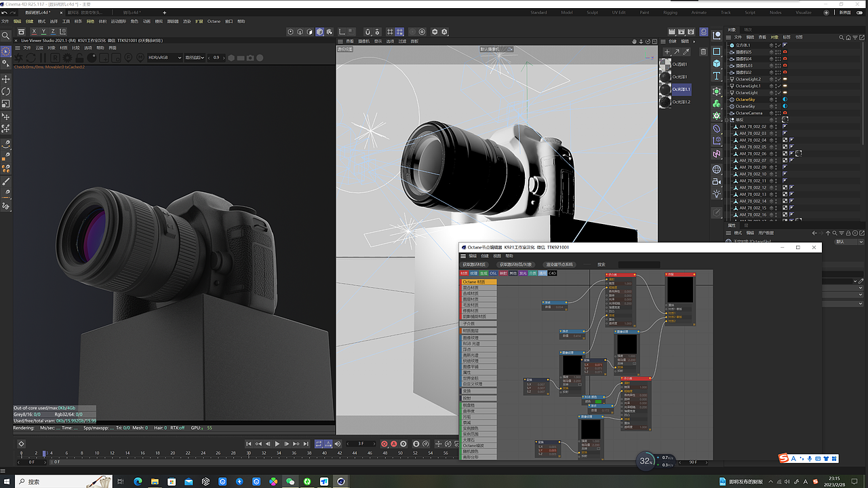868x488 pixels.
Task: Toggle the X axis lock in the toolbar
Action: 34,31
